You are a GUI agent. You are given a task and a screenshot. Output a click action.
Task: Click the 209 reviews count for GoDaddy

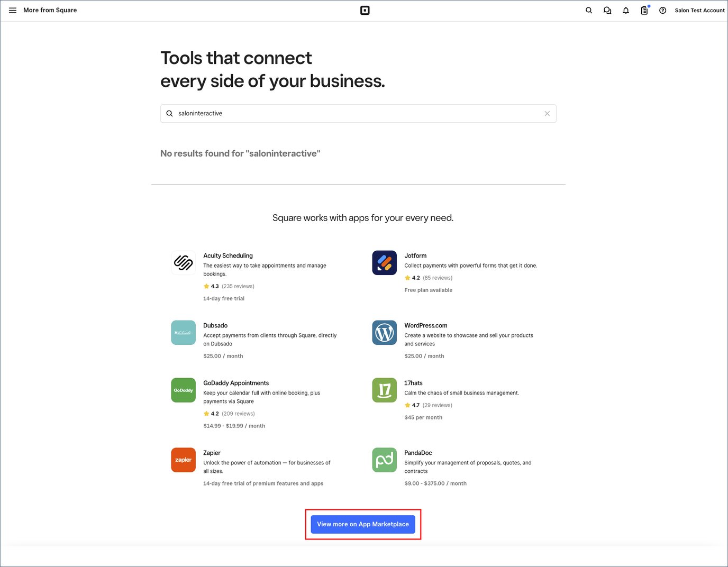pyautogui.click(x=238, y=414)
